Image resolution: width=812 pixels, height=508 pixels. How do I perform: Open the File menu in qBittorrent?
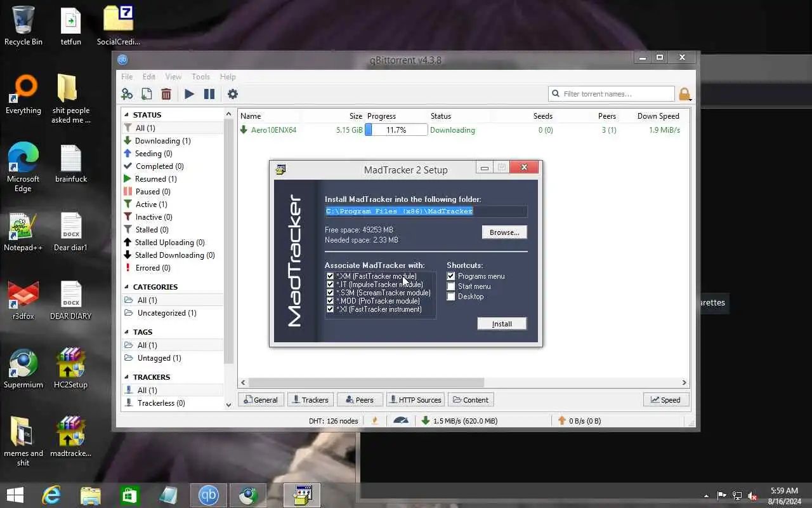[127, 77]
